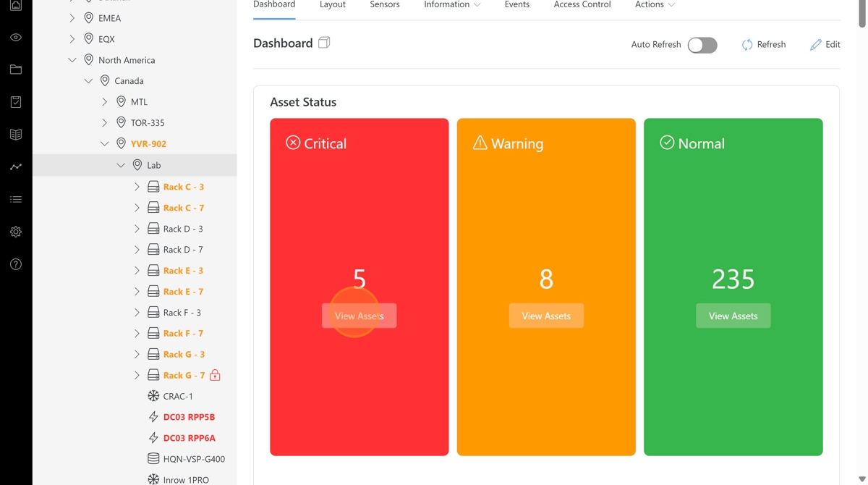Open the settings gear in sidebar
This screenshot has height=485, width=868.
(16, 232)
